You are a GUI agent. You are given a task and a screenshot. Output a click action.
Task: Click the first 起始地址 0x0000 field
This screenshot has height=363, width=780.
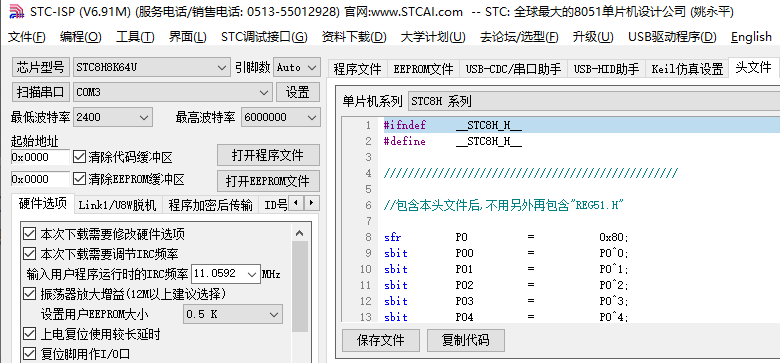pos(40,157)
